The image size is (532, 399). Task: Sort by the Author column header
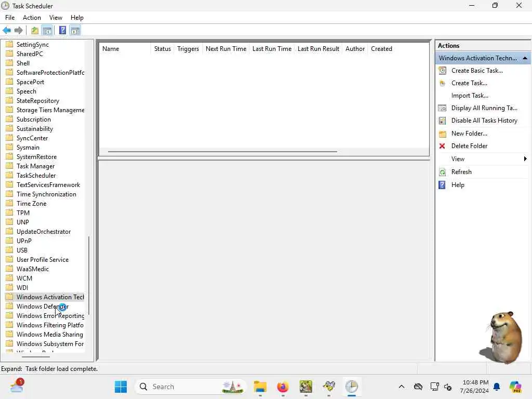[355, 49]
